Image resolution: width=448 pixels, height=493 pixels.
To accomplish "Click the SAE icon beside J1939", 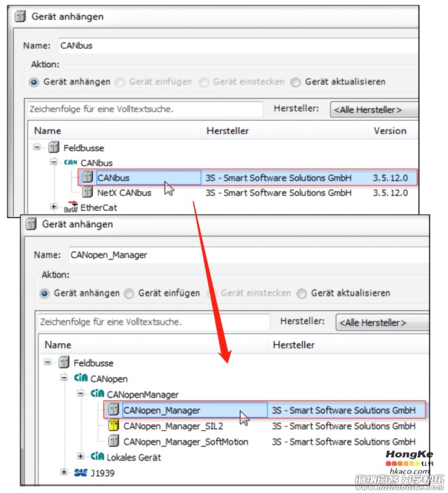I will [81, 472].
